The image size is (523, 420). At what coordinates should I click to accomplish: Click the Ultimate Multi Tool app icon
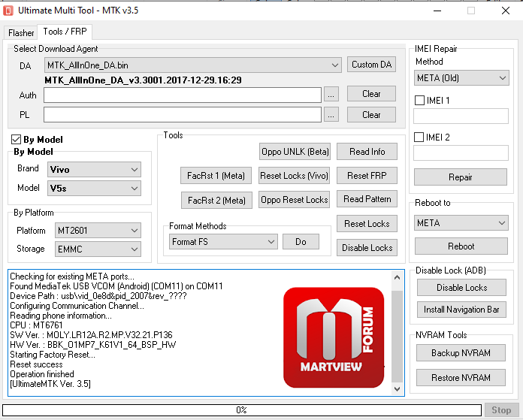[8, 11]
